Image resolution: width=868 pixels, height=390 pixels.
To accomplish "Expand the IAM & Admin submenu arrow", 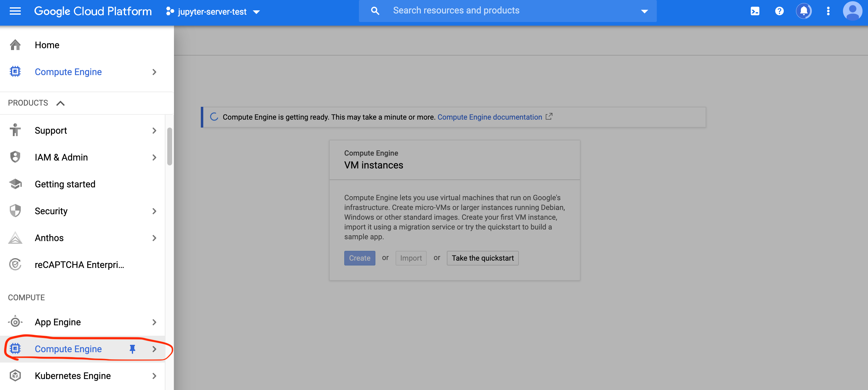I will tap(154, 157).
